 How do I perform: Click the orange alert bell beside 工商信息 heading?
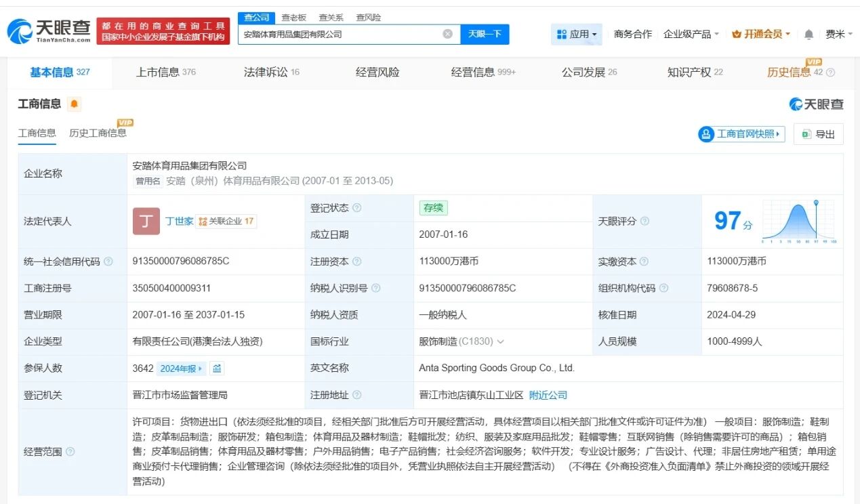click(73, 104)
